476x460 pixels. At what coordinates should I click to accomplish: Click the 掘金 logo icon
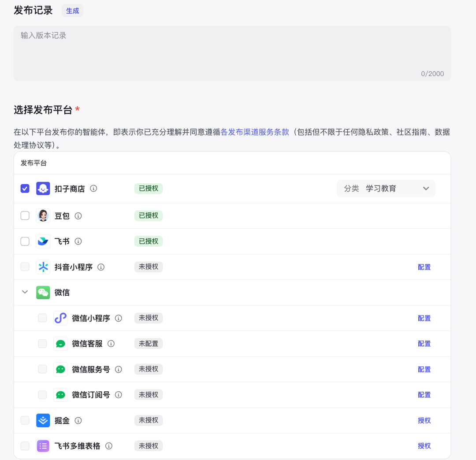coord(43,420)
